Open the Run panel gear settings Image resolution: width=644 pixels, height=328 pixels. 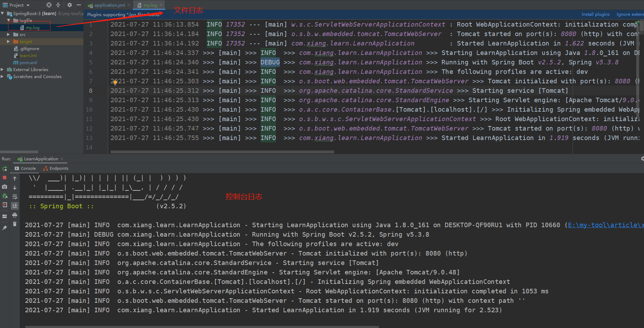point(642,159)
